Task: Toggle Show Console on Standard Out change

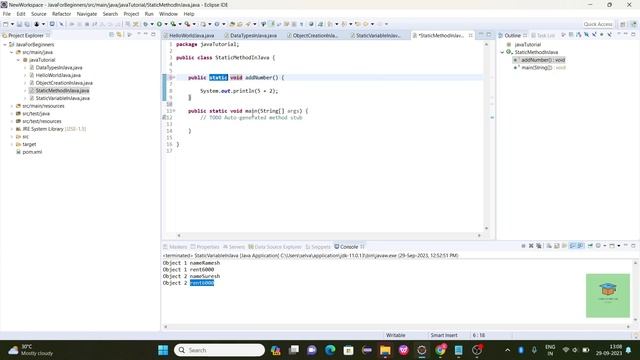Action: (x=572, y=246)
